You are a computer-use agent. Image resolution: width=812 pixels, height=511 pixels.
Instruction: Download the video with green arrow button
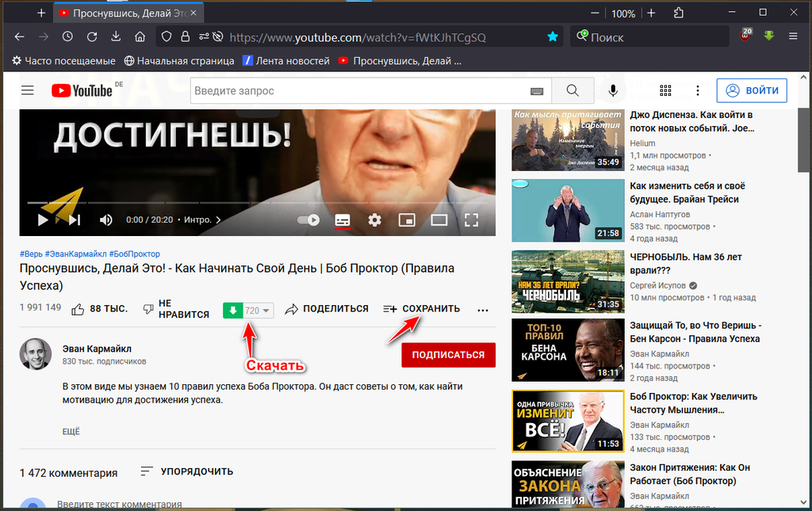point(233,311)
